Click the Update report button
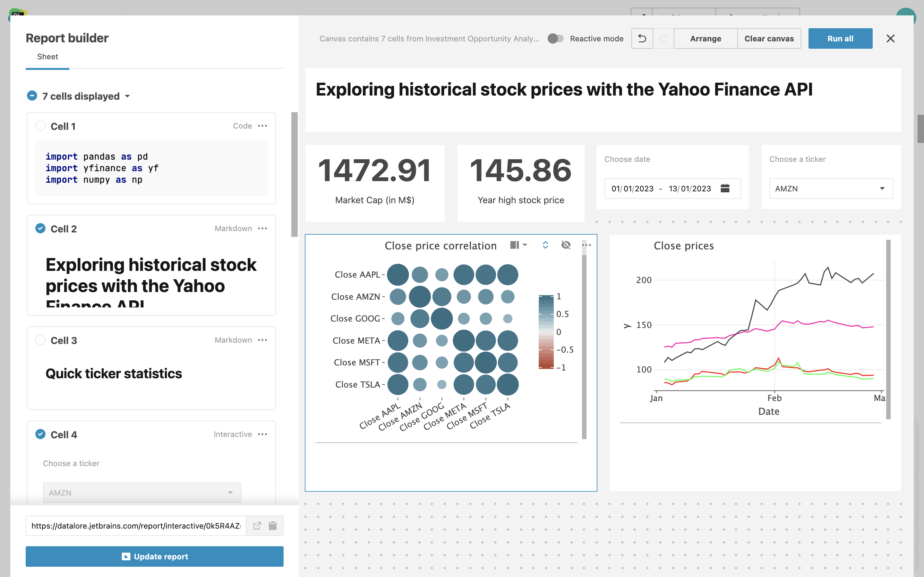This screenshot has height=577, width=924. point(154,556)
